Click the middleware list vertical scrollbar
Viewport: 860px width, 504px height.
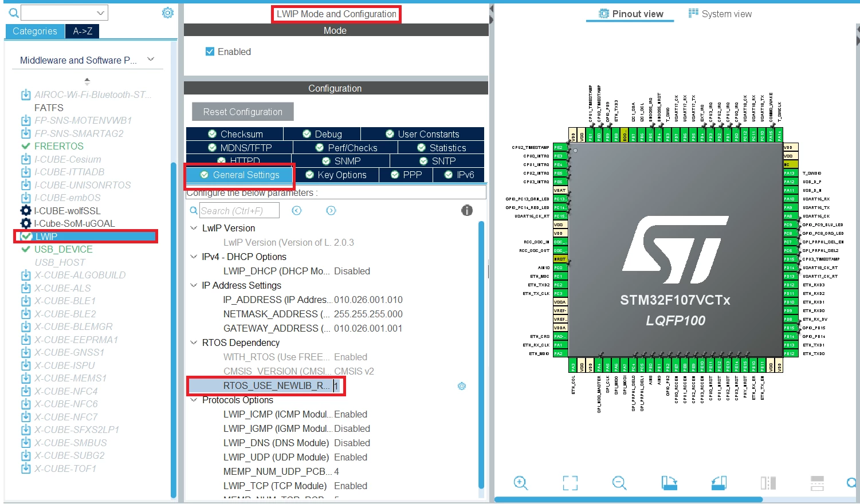coord(174,330)
